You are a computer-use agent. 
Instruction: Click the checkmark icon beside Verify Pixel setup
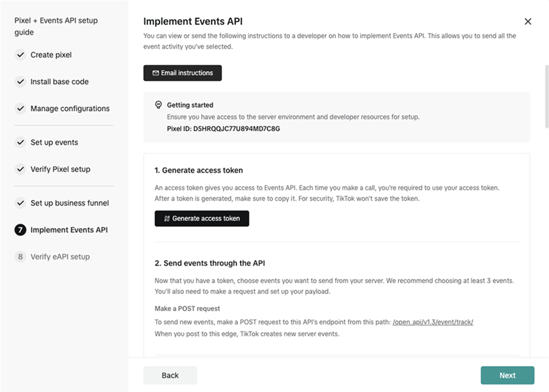[x=20, y=169]
